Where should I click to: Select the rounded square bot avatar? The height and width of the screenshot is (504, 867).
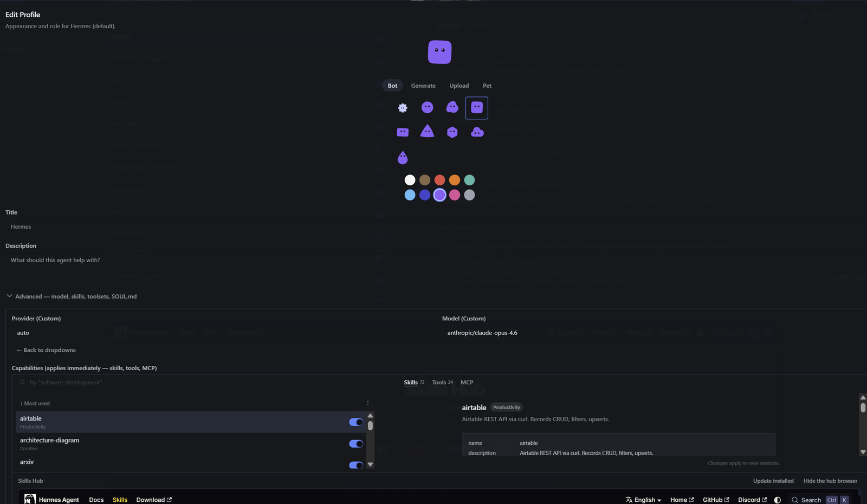pos(477,108)
